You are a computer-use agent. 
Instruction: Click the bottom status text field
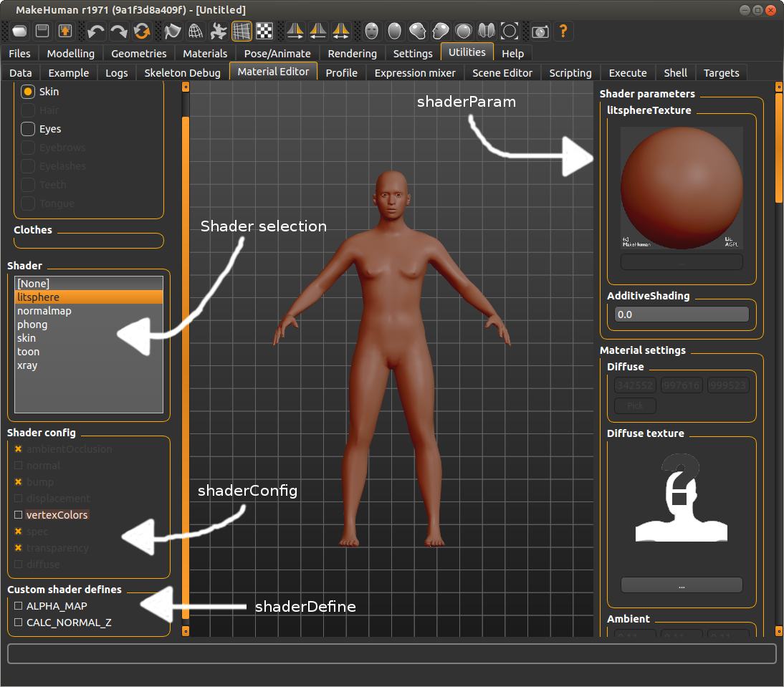[x=391, y=653]
